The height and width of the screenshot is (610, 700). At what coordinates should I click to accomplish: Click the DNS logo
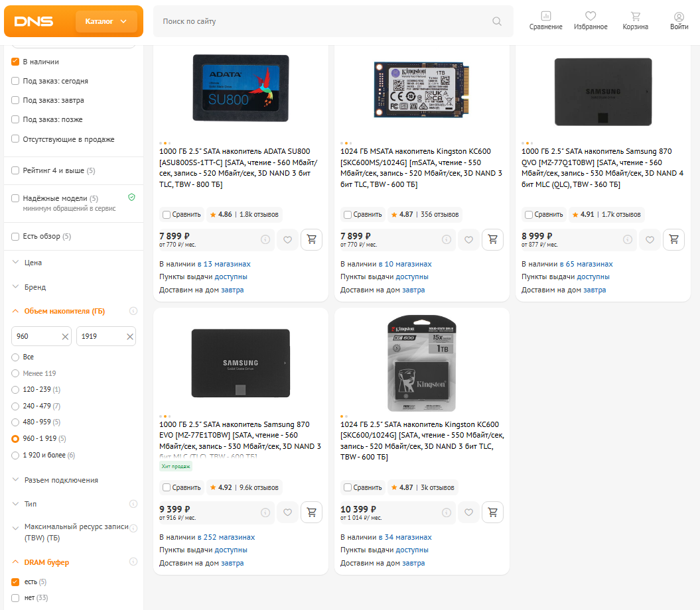coord(33,21)
